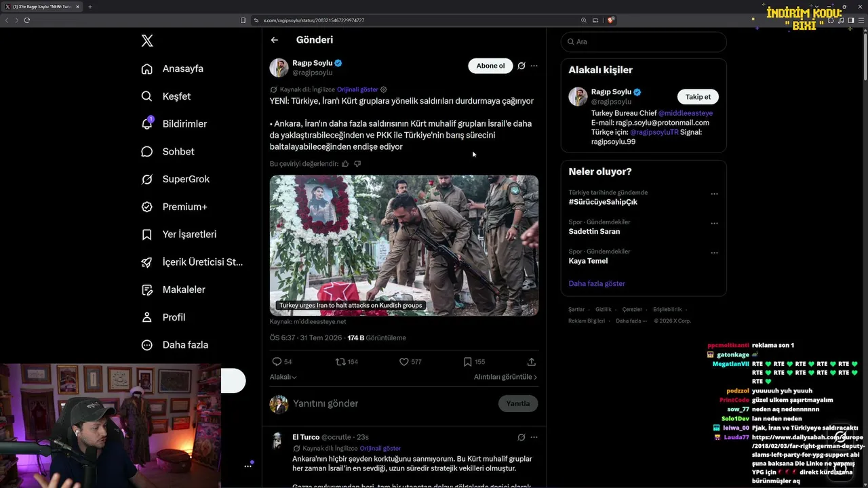Select the Makaleler menu item

pyautogui.click(x=184, y=289)
